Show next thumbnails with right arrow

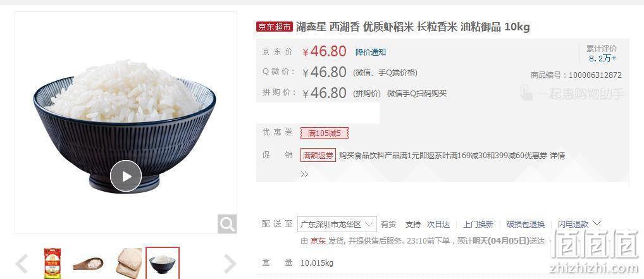230,263
